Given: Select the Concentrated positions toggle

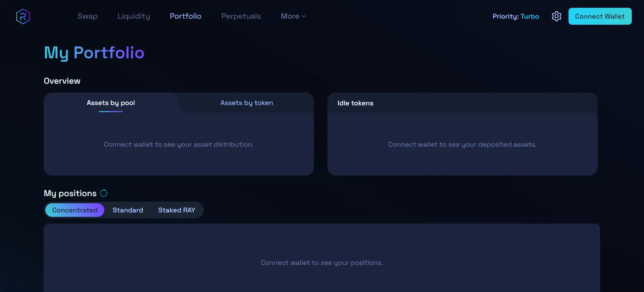Looking at the screenshot, I should pos(74,210).
